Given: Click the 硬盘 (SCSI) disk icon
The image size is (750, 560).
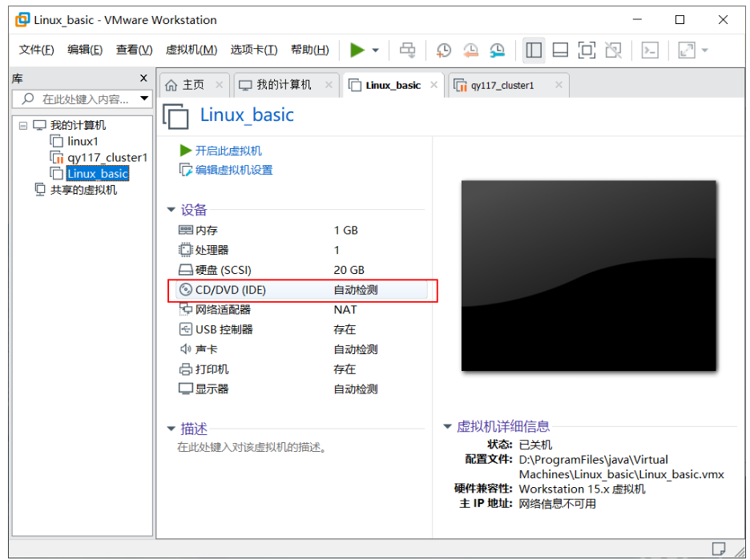Looking at the screenshot, I should pyautogui.click(x=186, y=270).
